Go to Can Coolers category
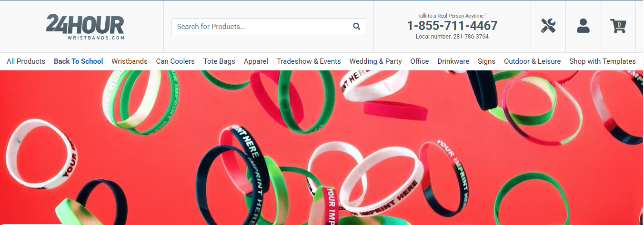The height and width of the screenshot is (225, 644). point(175,61)
